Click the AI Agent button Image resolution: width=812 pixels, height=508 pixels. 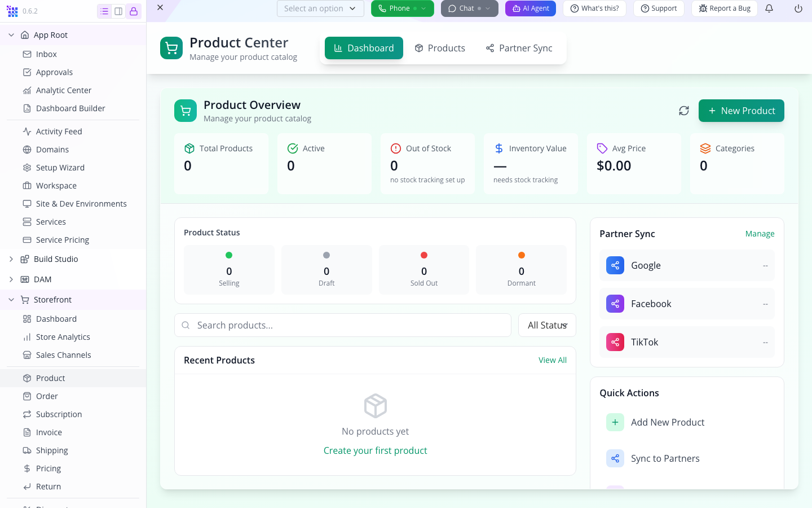click(x=531, y=8)
